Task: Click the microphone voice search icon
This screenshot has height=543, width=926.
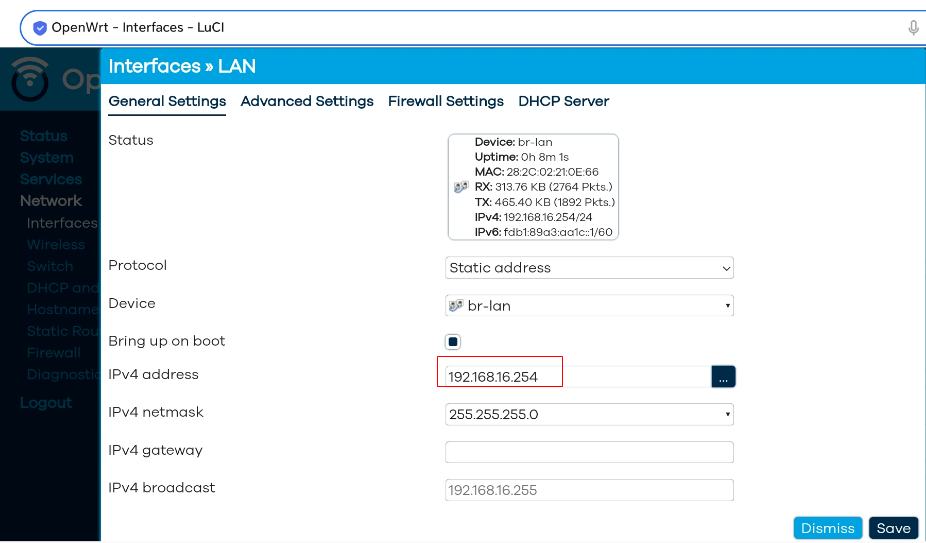Action: tap(913, 28)
